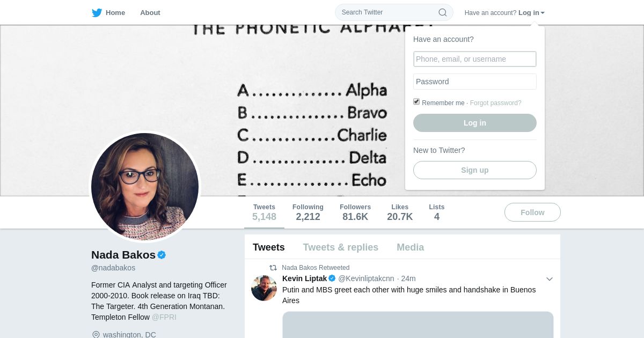Click the search magnifier icon
The width and height of the screenshot is (644, 338).
[443, 12]
